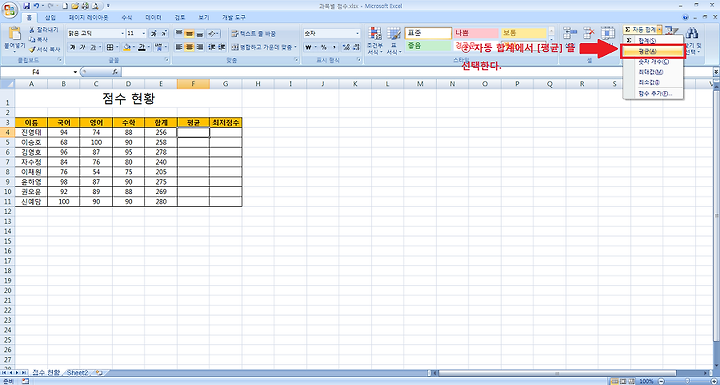Screen dimensions: 720x385
Task: Decrease decimal places
Action: coord(356,47)
